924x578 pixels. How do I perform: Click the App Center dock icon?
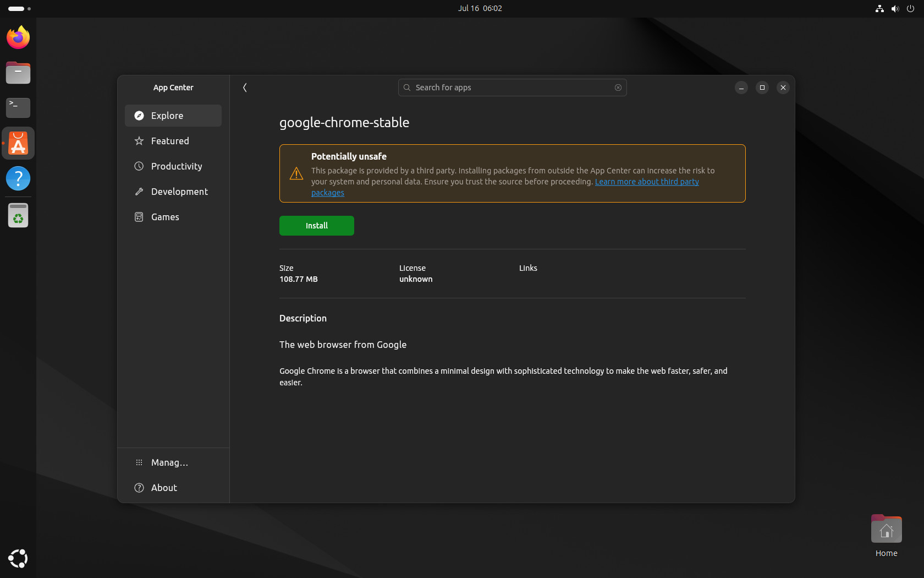point(18,143)
